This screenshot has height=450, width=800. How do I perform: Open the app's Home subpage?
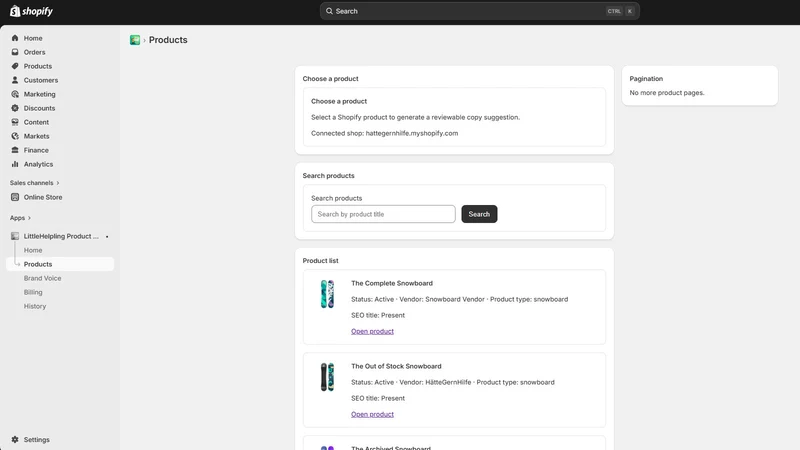[x=33, y=250]
